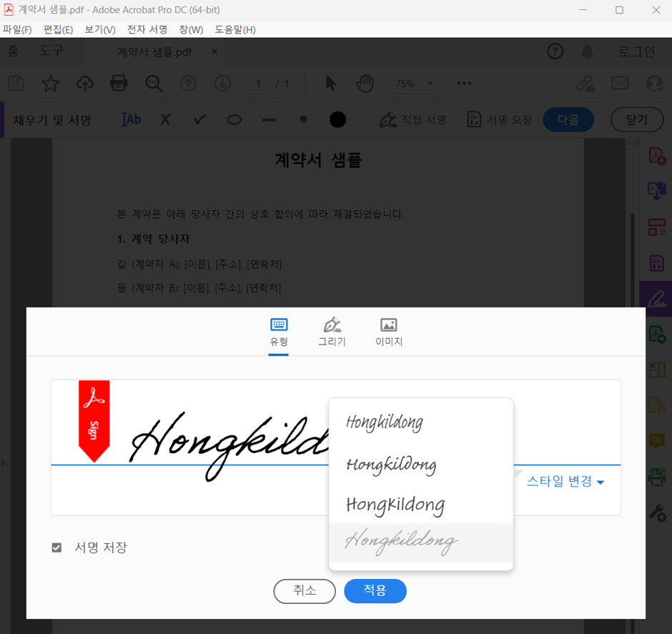
Task: Switch to the 이미지 image tab
Action: coord(389,333)
